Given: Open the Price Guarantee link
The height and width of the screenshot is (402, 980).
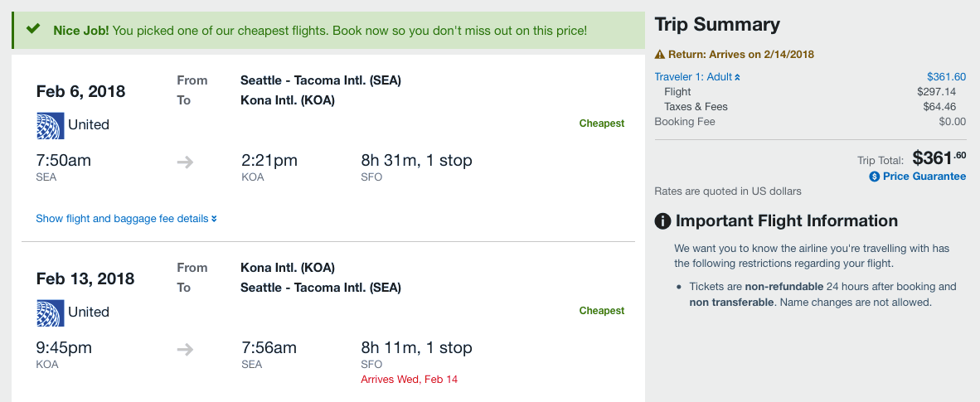Looking at the screenshot, I should 924,177.
